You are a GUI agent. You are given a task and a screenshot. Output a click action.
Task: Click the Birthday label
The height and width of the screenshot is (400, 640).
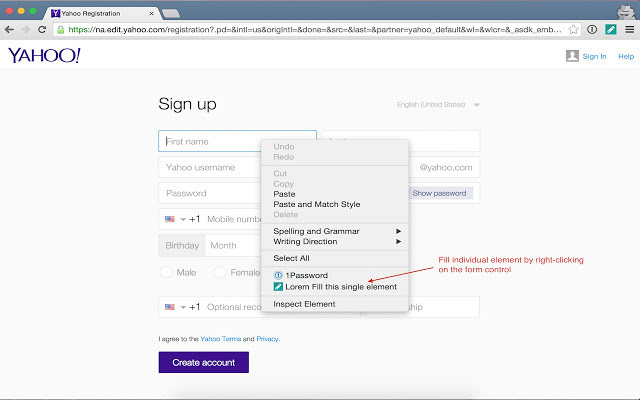(x=182, y=245)
